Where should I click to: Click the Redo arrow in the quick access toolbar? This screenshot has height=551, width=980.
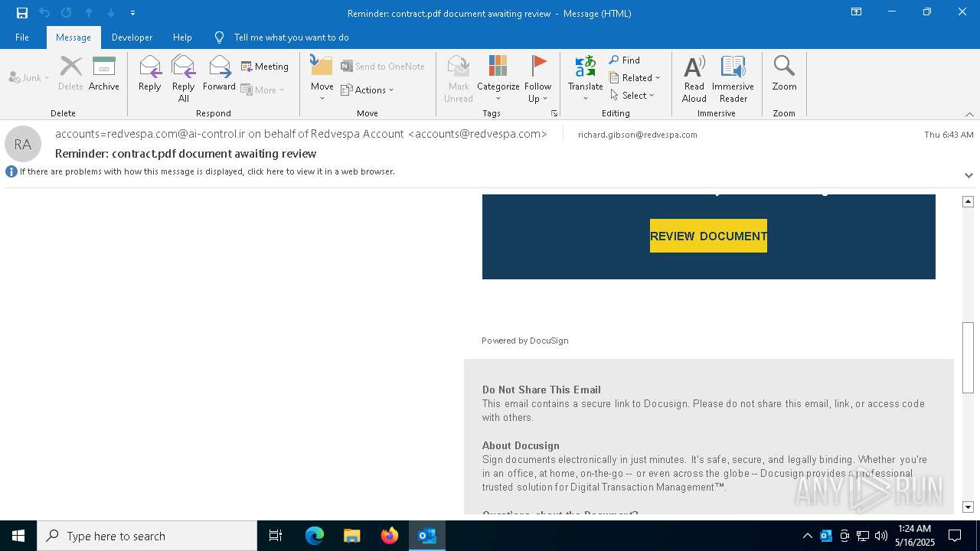67,13
